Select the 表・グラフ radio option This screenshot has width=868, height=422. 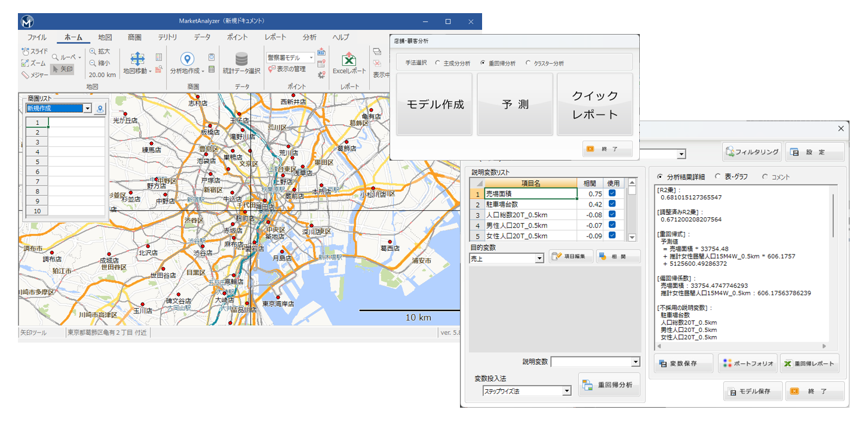coord(718,177)
